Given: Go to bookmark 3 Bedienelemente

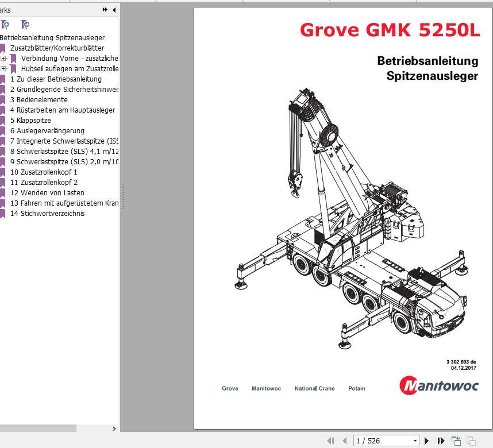Looking at the screenshot, I should click(x=39, y=100).
